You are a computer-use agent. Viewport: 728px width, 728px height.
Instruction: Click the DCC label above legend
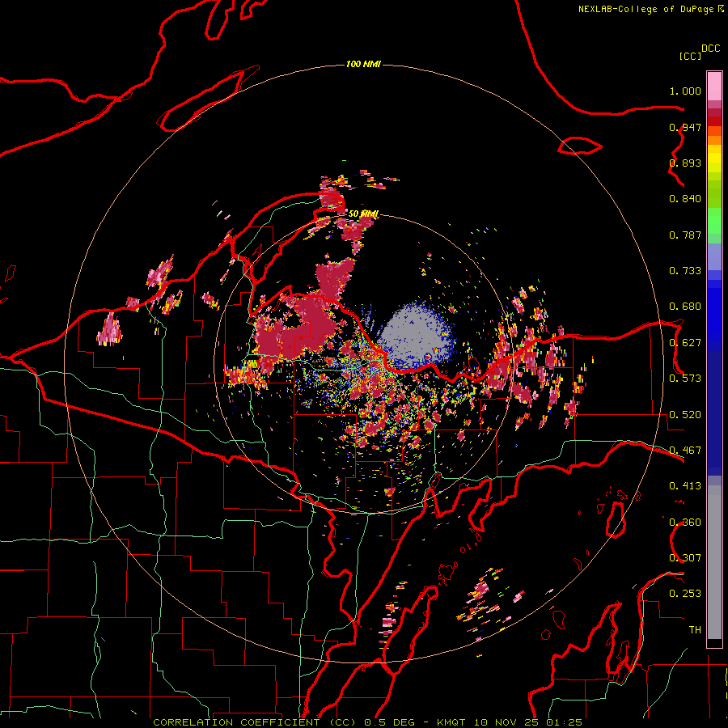pyautogui.click(x=711, y=49)
